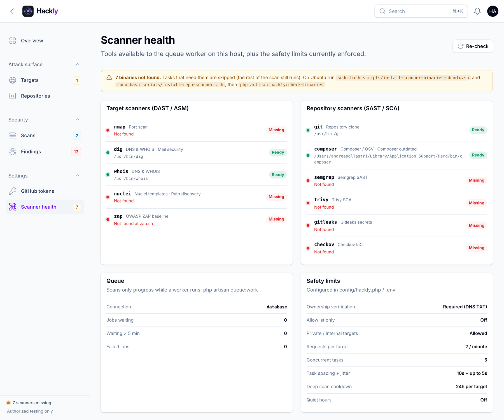Click the "24h per target" value
This screenshot has width=504, height=420.
(471, 387)
